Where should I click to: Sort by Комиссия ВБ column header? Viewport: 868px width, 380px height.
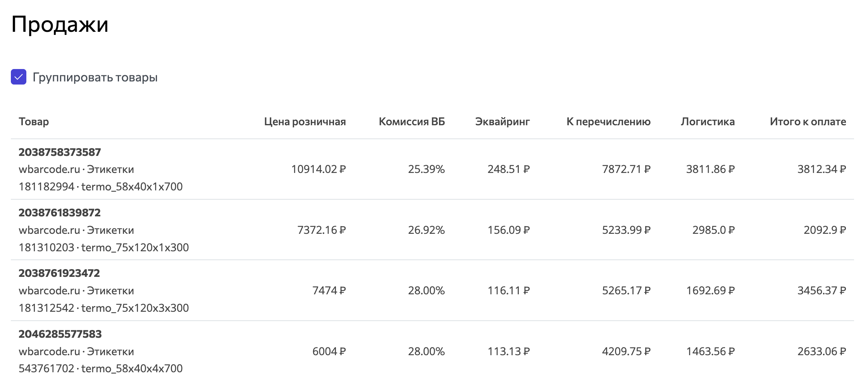tap(412, 121)
